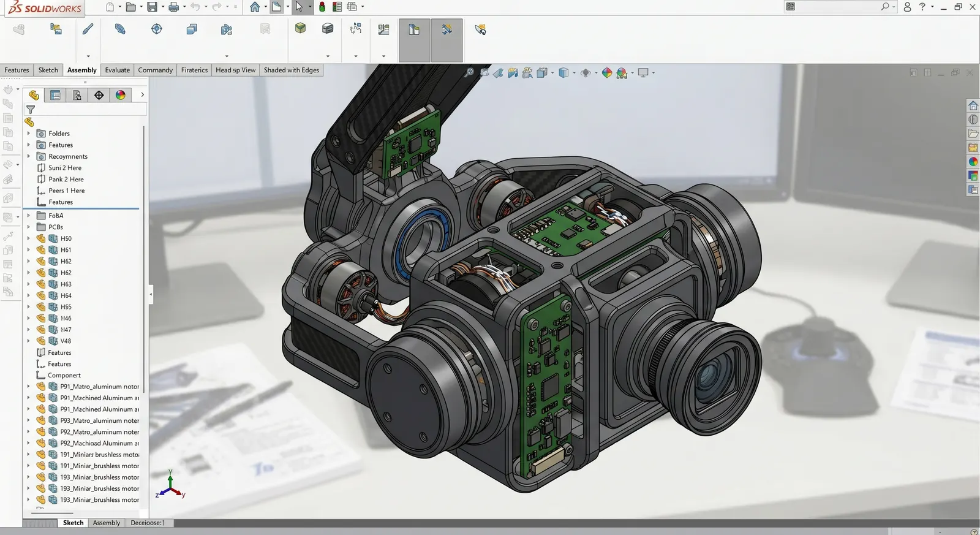Click the View Orientation cube icon
This screenshot has width=980, height=535.
pyautogui.click(x=541, y=73)
